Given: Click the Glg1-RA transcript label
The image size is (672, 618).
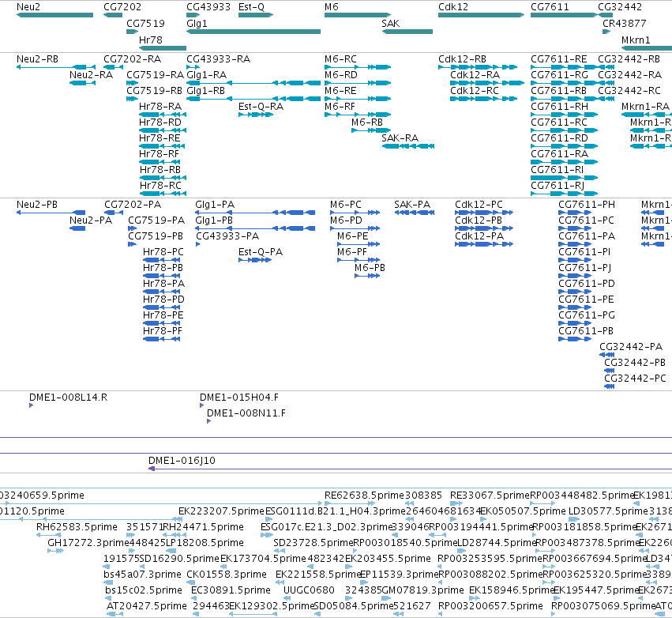Looking at the screenshot, I should pos(207,74).
